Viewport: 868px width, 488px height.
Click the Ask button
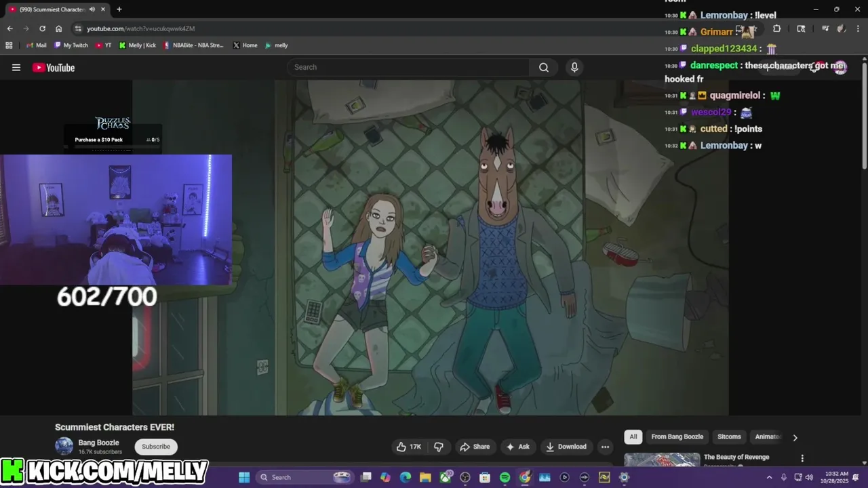click(x=517, y=447)
